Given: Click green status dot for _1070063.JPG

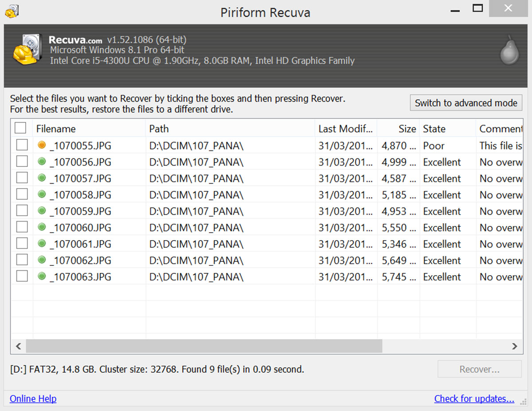Looking at the screenshot, I should [42, 277].
